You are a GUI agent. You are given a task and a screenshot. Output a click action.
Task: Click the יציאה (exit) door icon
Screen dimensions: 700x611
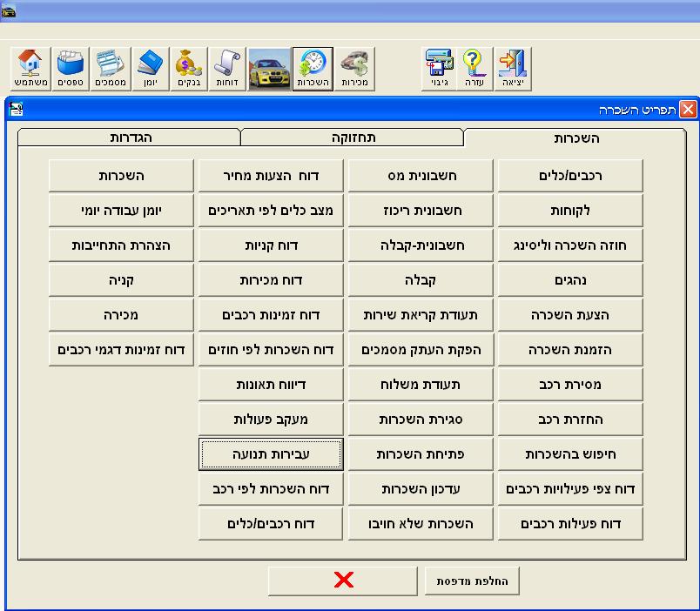click(x=513, y=69)
